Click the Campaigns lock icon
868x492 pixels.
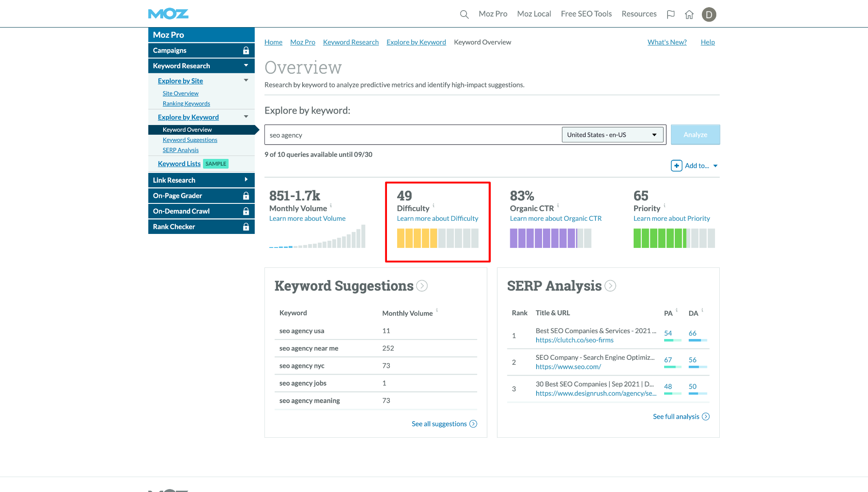click(x=246, y=50)
